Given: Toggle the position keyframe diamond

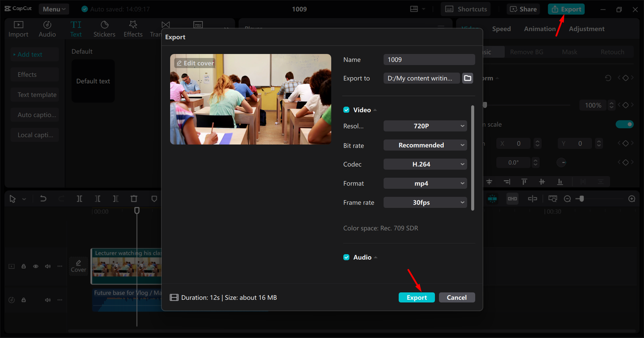Looking at the screenshot, I should point(625,143).
